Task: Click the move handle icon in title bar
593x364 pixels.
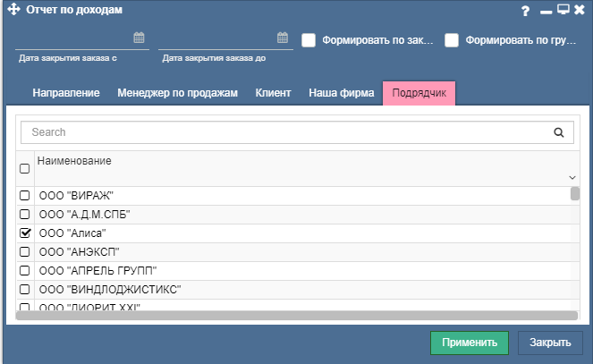Action: pos(13,11)
